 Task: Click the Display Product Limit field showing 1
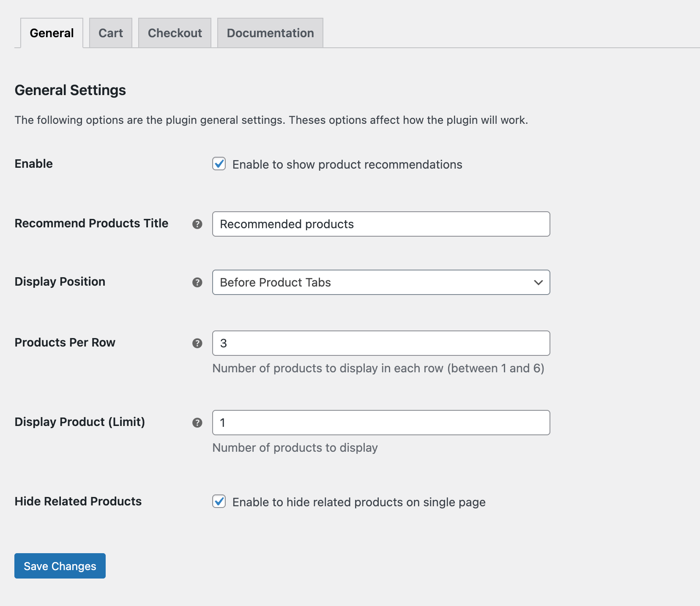tap(380, 423)
